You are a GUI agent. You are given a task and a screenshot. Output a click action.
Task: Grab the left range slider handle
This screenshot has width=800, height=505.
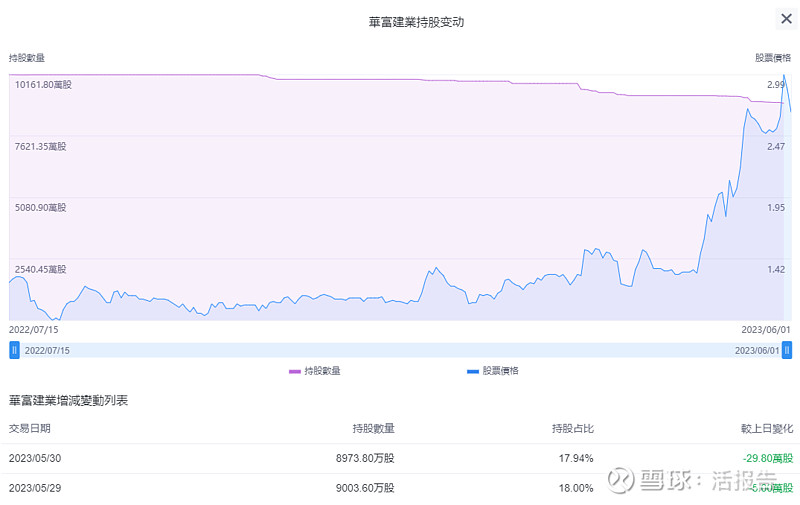click(x=14, y=350)
